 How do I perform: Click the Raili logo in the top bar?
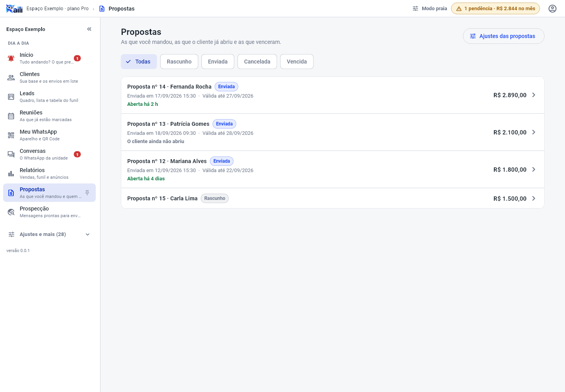pyautogui.click(x=15, y=9)
